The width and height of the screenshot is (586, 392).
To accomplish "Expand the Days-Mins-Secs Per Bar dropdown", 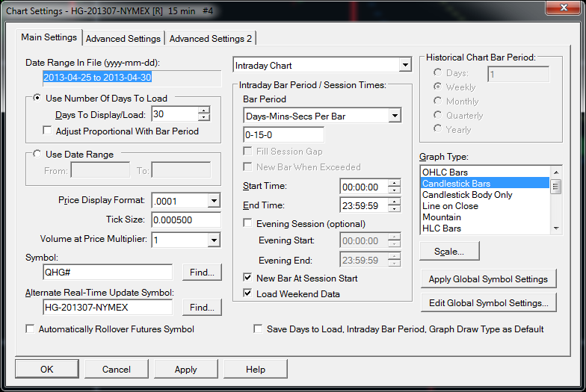I will point(395,116).
